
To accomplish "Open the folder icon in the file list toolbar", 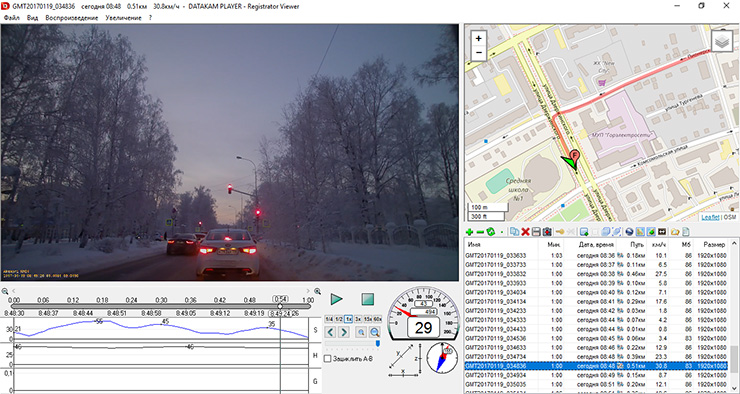I will [x=675, y=232].
